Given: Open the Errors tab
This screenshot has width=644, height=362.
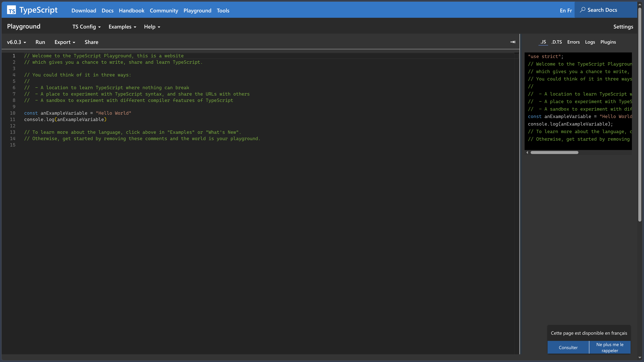Looking at the screenshot, I should pos(573,42).
